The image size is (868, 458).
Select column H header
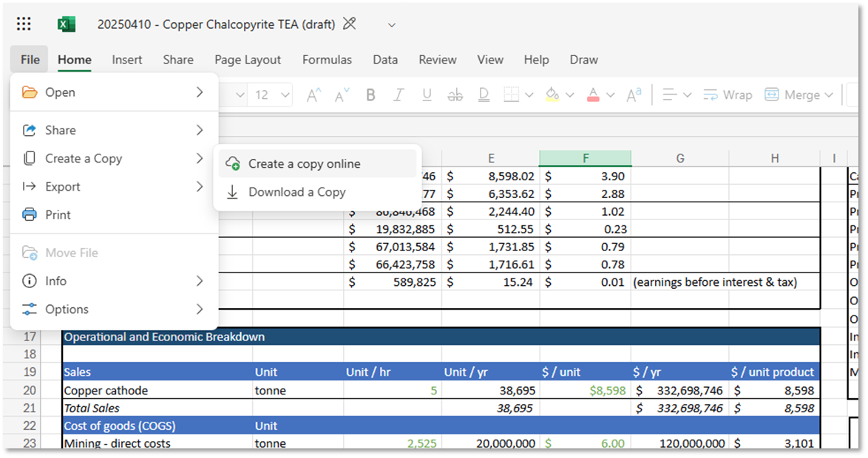(x=774, y=159)
